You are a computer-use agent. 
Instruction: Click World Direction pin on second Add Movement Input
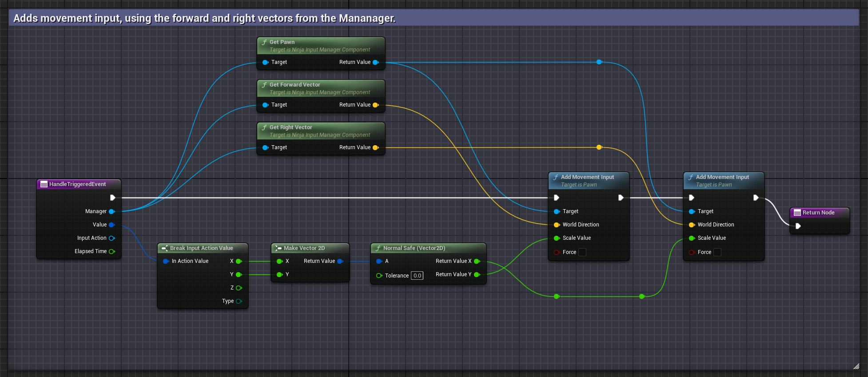[x=692, y=225]
